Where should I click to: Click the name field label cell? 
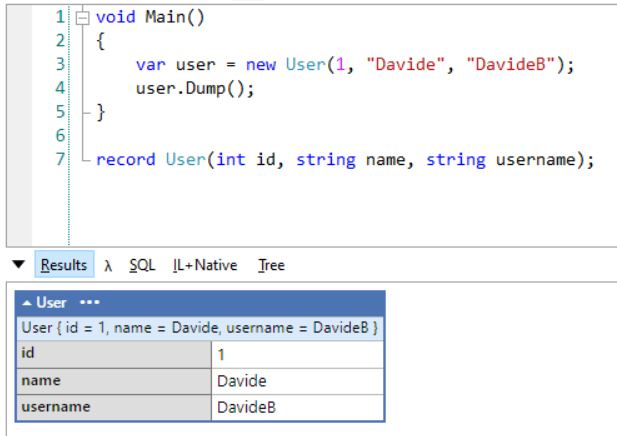click(114, 381)
